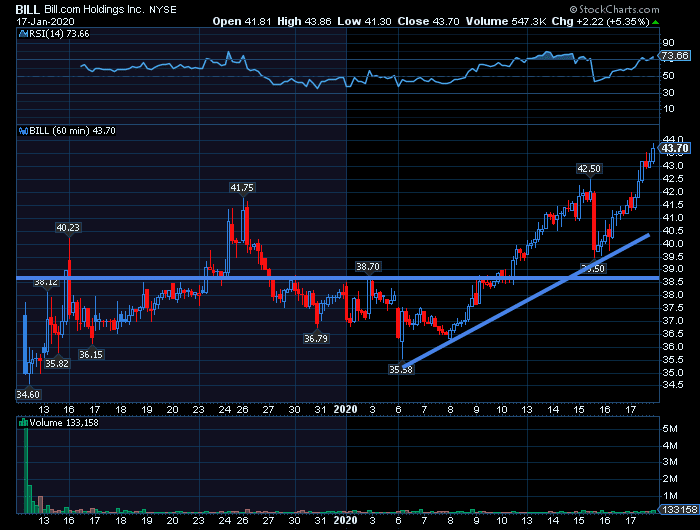Screen dimensions: 700x530
Task: Click the 40.23 high price label
Action: click(68, 228)
